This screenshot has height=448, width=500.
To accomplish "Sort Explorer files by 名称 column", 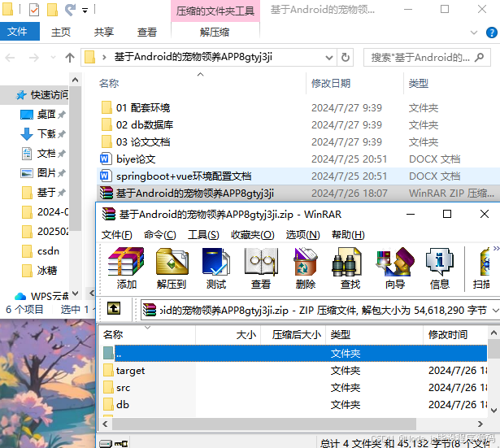I will tap(109, 84).
